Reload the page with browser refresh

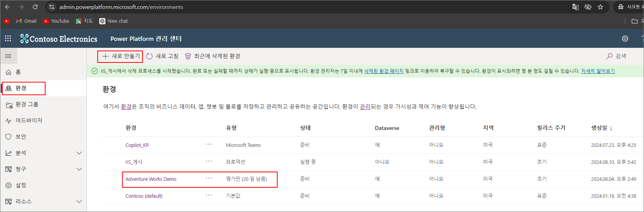coord(35,7)
